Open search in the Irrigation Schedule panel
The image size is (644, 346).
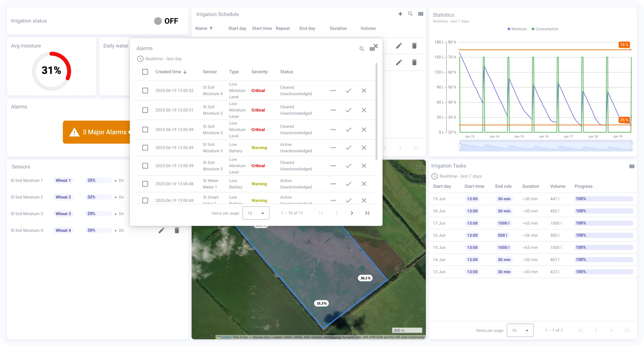410,14
